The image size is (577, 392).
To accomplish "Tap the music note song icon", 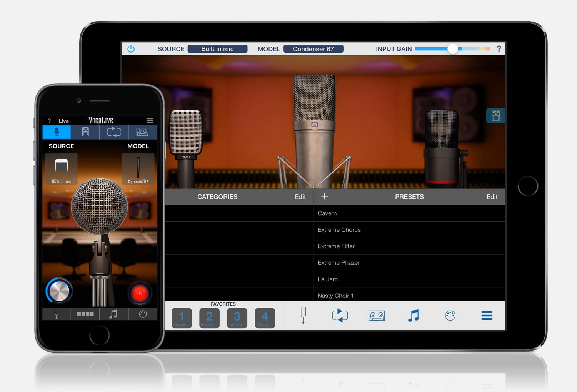I will pos(414,316).
